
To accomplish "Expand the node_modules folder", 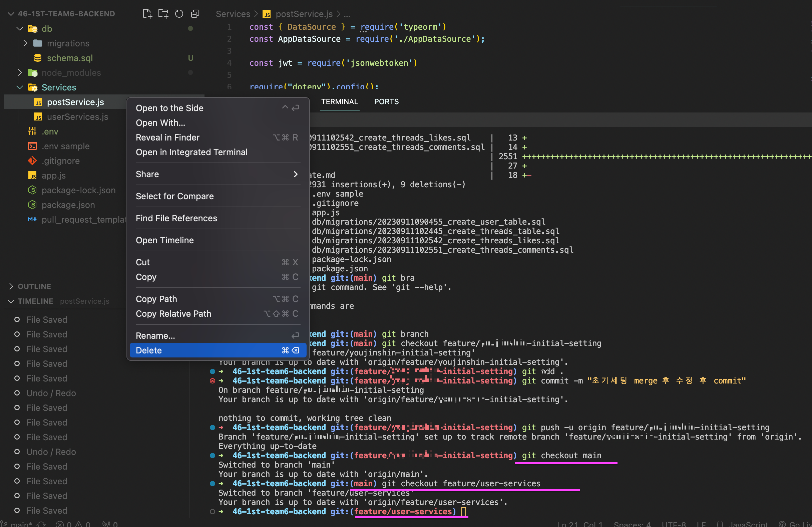I will [x=20, y=73].
